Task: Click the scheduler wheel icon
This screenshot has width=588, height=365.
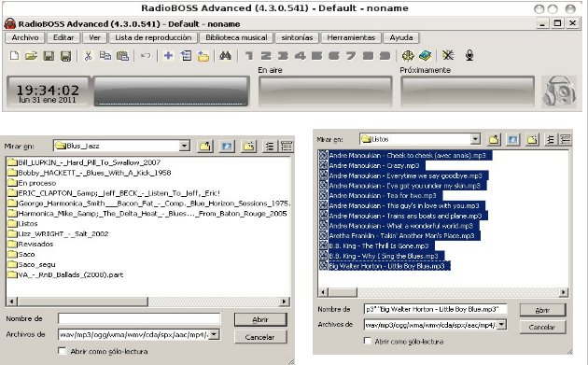Action: click(x=408, y=55)
